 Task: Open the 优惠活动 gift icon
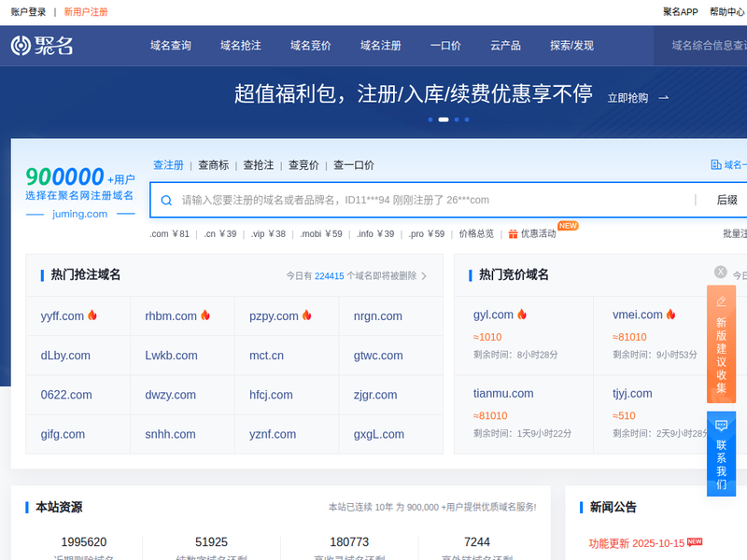tap(514, 234)
